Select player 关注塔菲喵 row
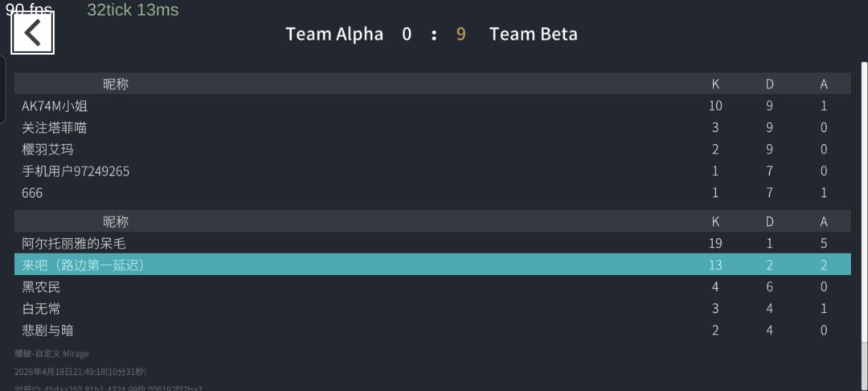The image size is (868, 391). click(432, 127)
